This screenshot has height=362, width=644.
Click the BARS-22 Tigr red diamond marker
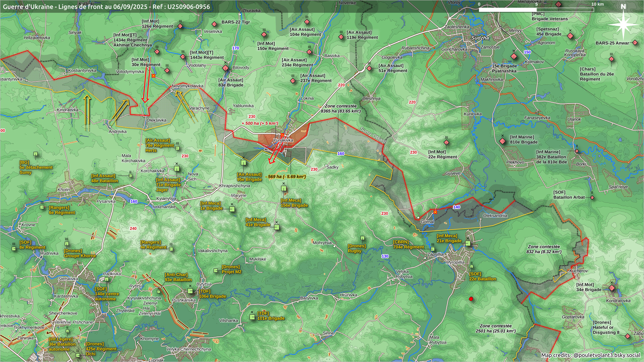tap(214, 24)
